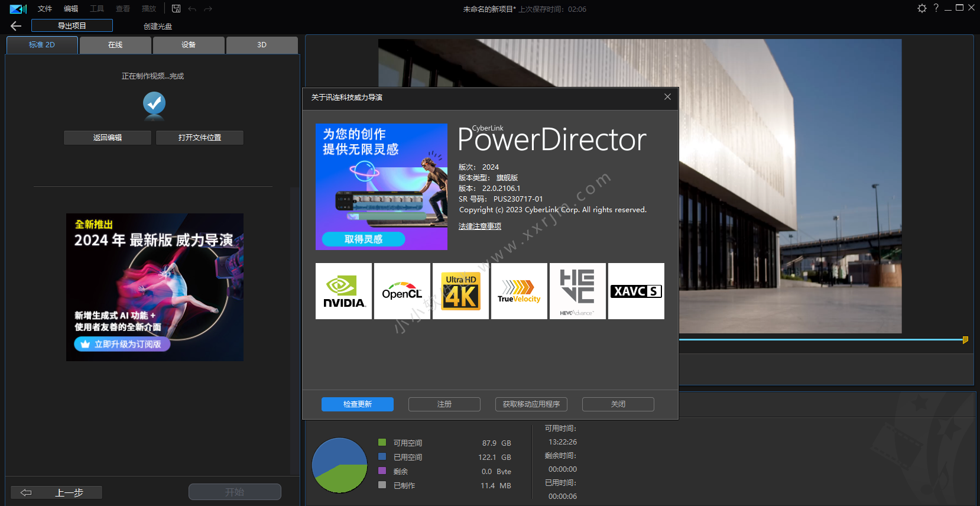Click the save project icon
The width and height of the screenshot is (980, 506).
tap(176, 9)
